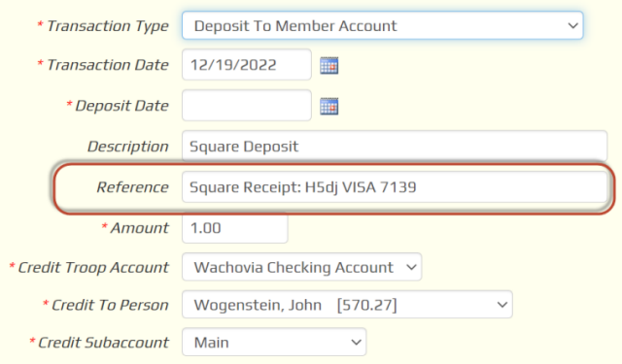Open the Credit To Person dropdown
The width and height of the screenshot is (622, 364).
click(347, 305)
